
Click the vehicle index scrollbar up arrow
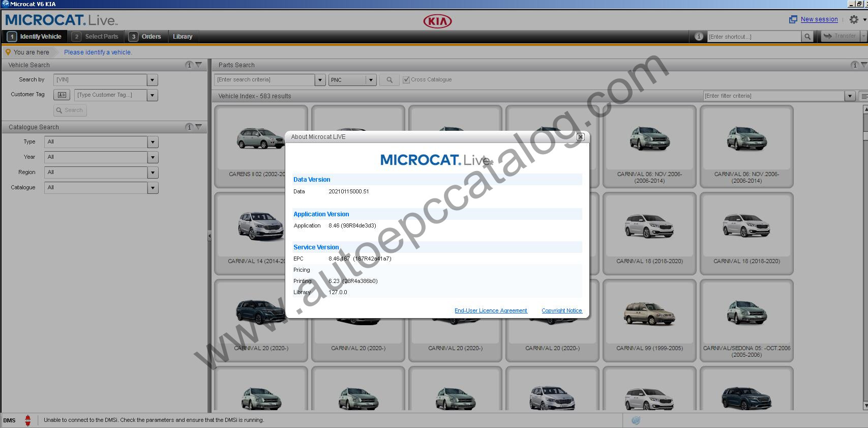pos(865,109)
